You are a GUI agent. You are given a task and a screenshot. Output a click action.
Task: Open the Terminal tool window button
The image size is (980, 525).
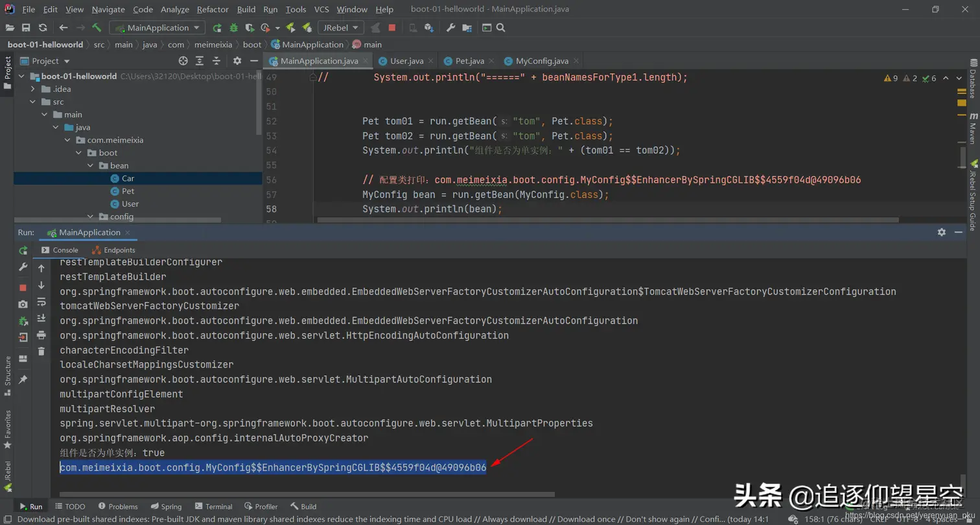[213, 507]
